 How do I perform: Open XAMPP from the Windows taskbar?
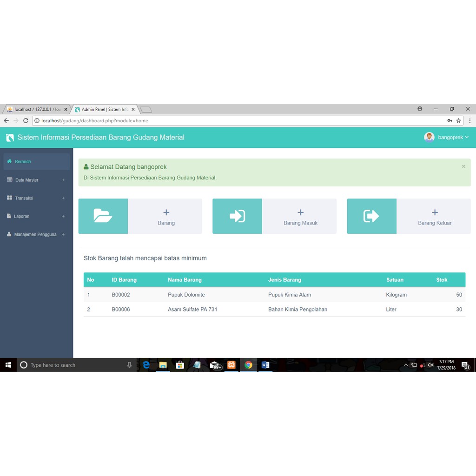(x=231, y=365)
